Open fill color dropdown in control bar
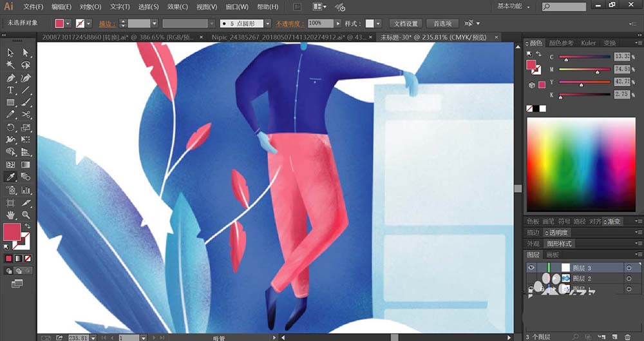644x341 pixels. pos(68,23)
